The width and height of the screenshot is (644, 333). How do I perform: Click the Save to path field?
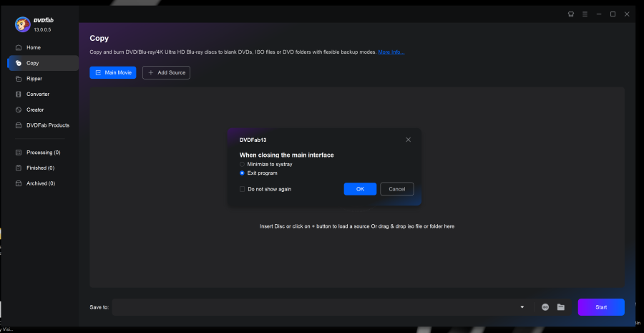(x=314, y=307)
